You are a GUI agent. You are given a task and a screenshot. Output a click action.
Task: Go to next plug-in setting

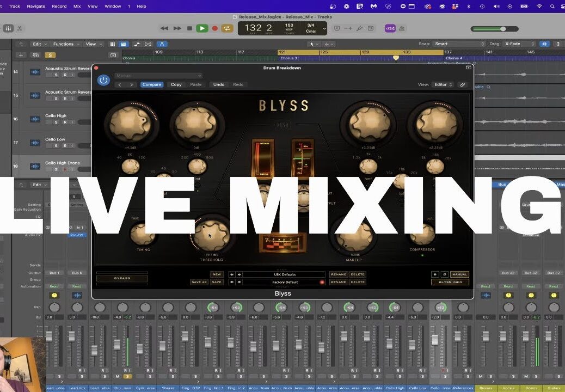[132, 85]
